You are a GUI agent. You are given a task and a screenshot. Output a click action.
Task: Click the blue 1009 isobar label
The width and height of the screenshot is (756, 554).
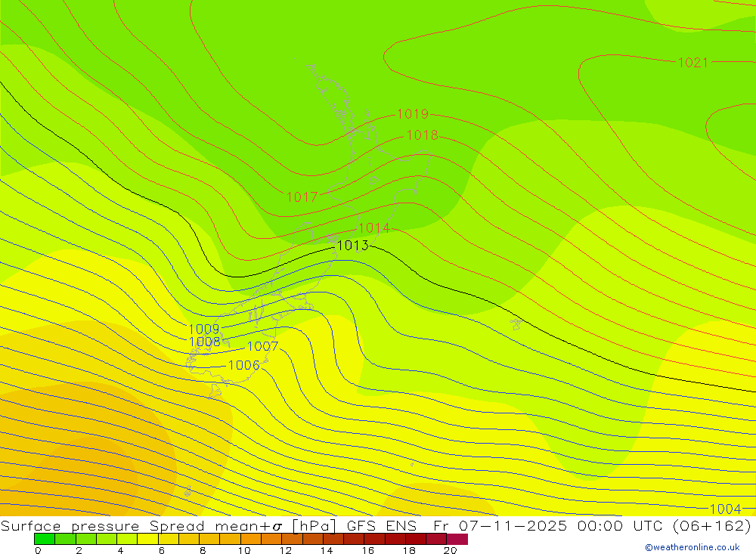(204, 329)
